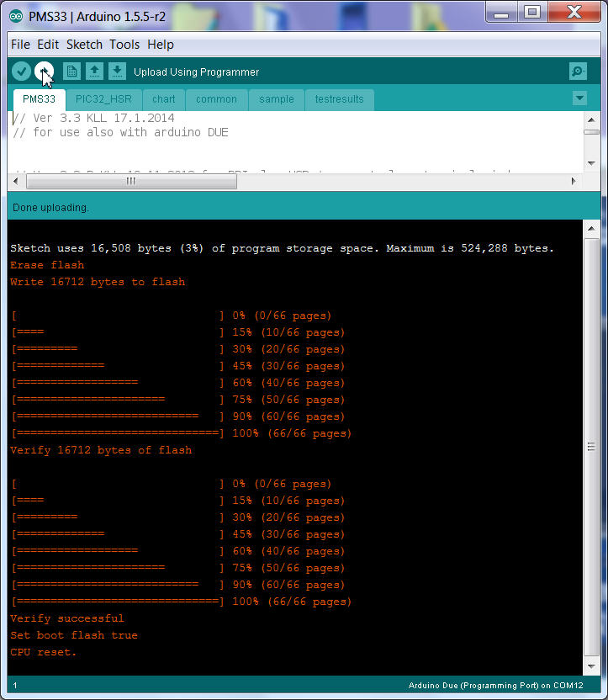Save the sketch with the Save icon
The width and height of the screenshot is (608, 700).
pyautogui.click(x=118, y=72)
